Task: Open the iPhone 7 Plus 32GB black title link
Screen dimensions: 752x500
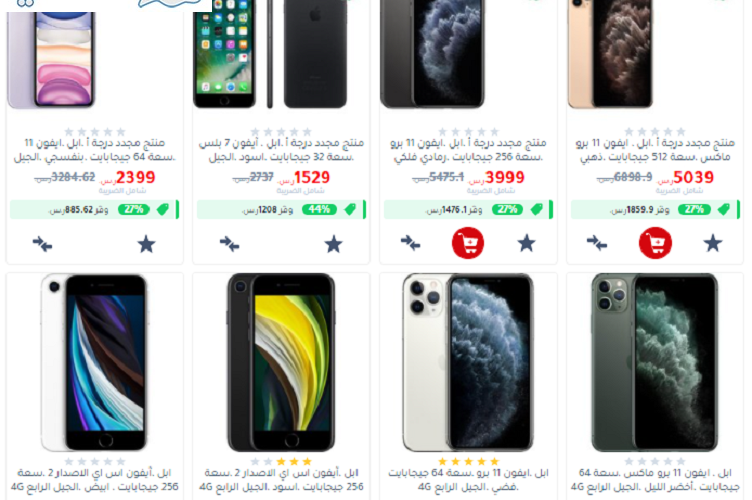Action: [282, 150]
